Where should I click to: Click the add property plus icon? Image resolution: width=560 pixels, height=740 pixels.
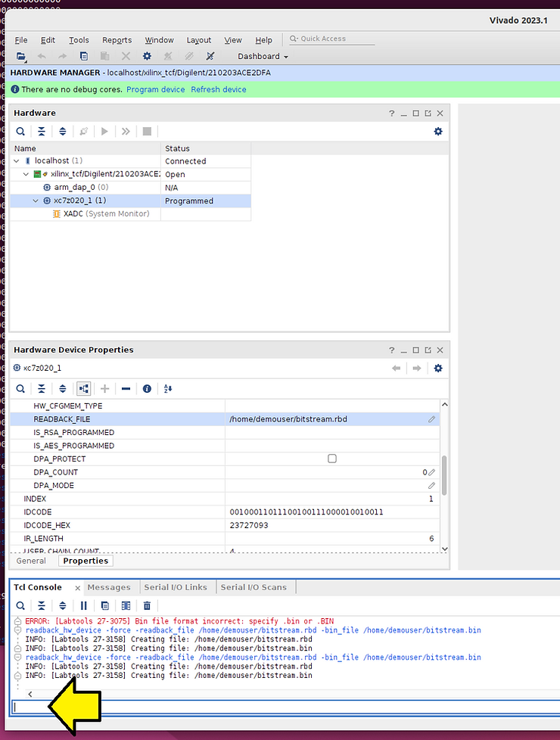tap(105, 388)
